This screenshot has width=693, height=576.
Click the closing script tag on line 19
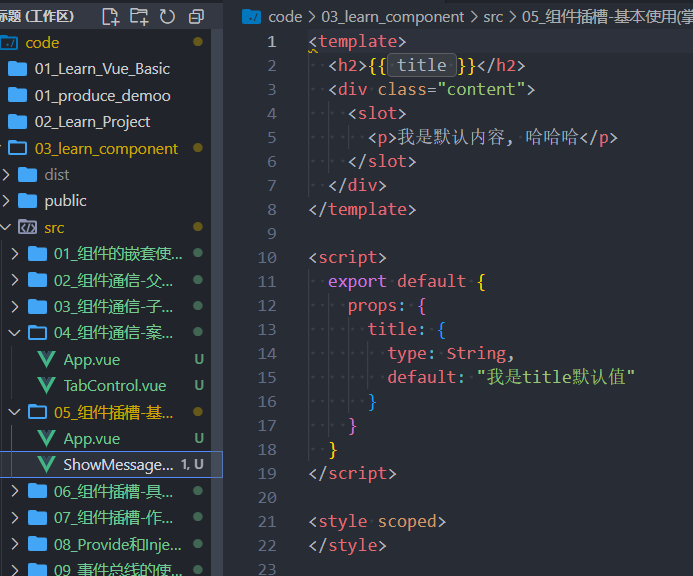tap(353, 473)
